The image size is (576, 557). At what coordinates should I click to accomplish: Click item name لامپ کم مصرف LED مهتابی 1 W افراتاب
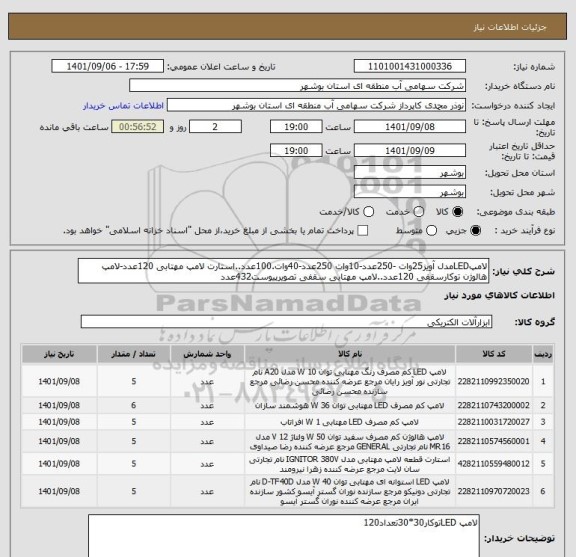(349, 422)
